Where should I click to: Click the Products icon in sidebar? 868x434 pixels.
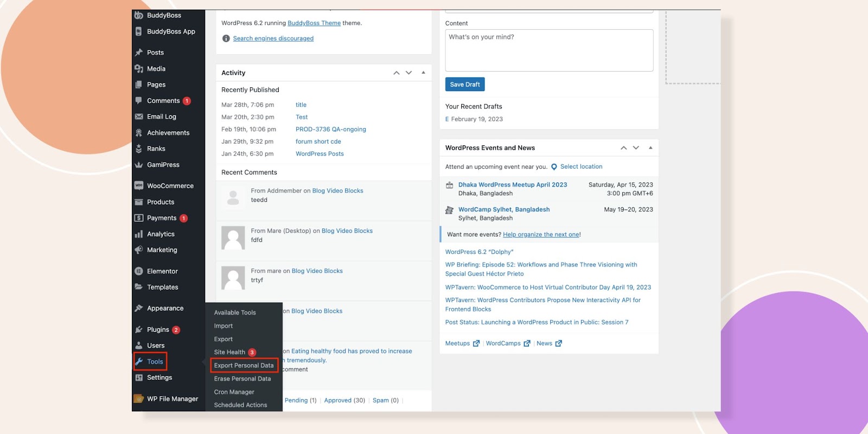(x=139, y=202)
